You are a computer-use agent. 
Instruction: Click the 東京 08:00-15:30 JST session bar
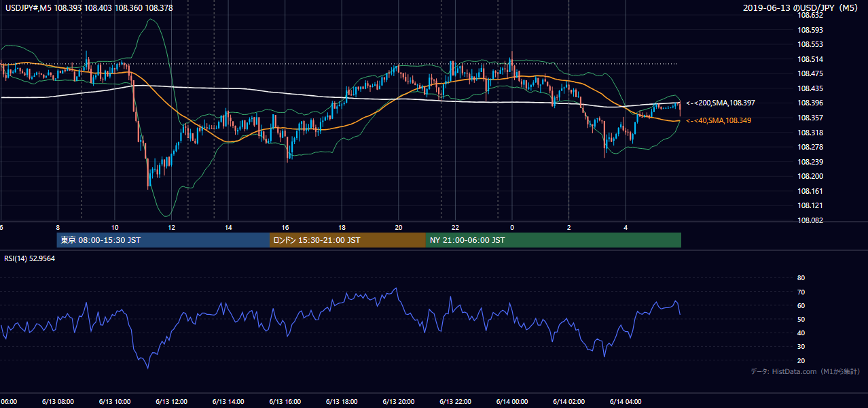point(163,240)
